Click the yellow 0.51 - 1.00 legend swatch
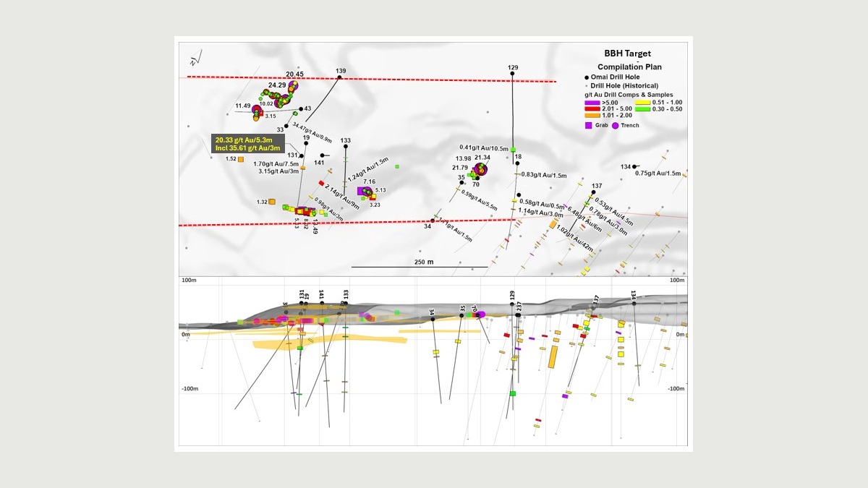 pos(642,102)
